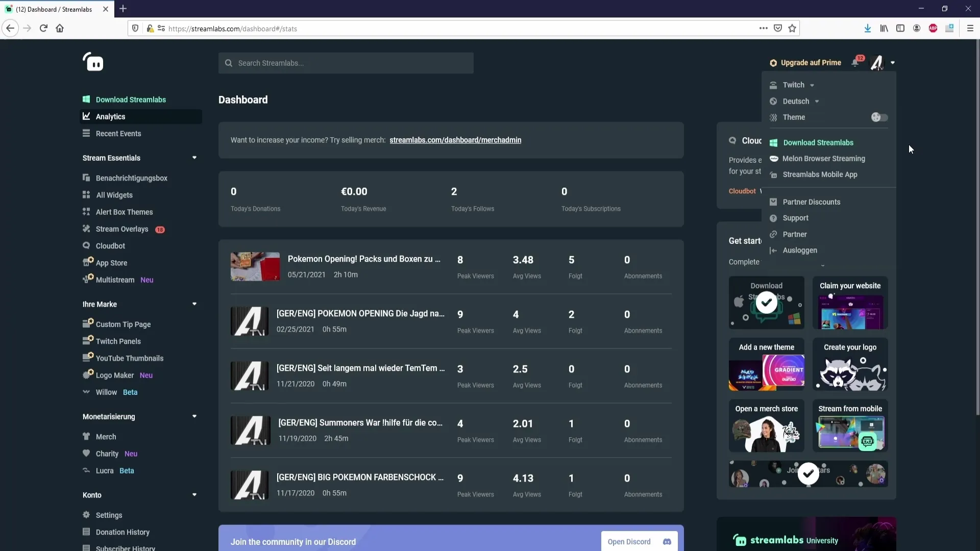The height and width of the screenshot is (551, 980).
Task: Click Download Streamlabs in left sidebar
Action: [x=131, y=99]
